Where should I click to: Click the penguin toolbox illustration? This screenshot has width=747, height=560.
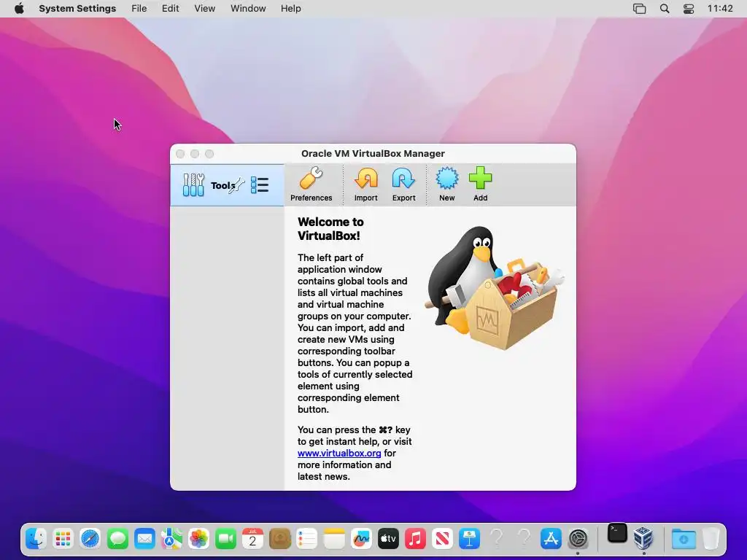click(495, 288)
